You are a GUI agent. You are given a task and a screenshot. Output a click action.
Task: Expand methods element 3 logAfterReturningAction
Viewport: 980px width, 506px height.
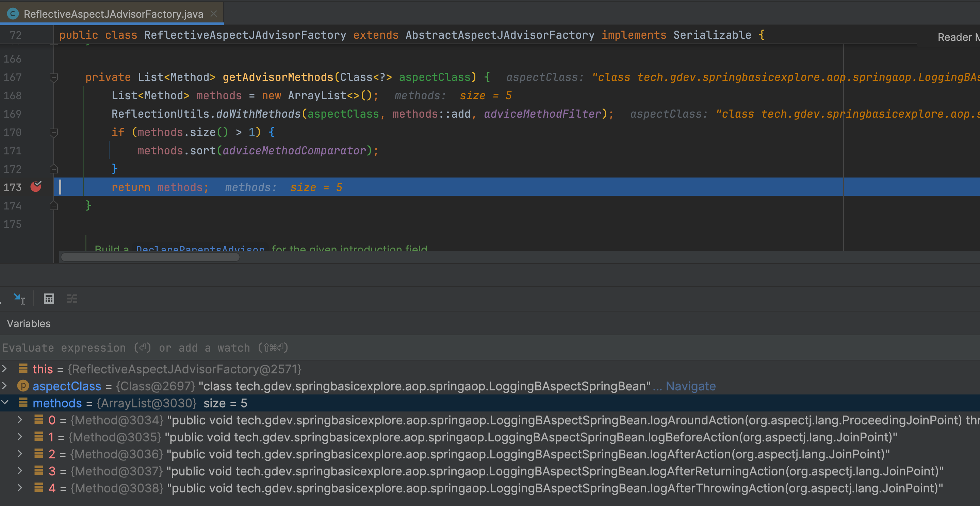click(x=20, y=471)
